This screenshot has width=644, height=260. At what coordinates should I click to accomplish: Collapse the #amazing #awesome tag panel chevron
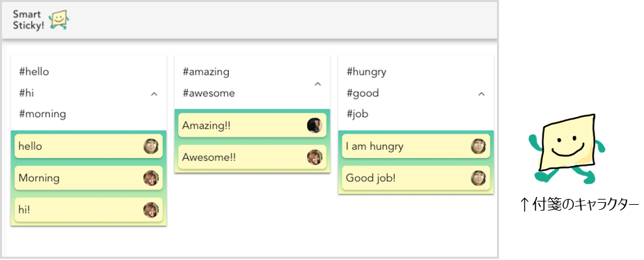(317, 83)
